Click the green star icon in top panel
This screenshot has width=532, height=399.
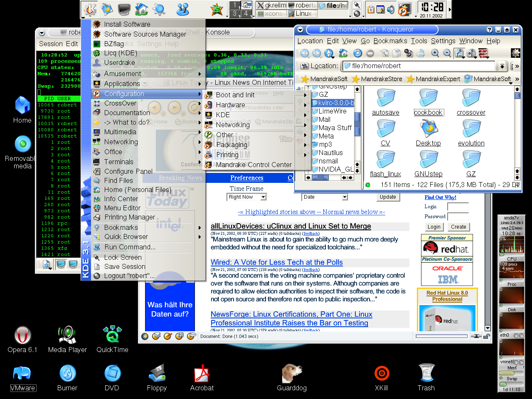click(217, 9)
